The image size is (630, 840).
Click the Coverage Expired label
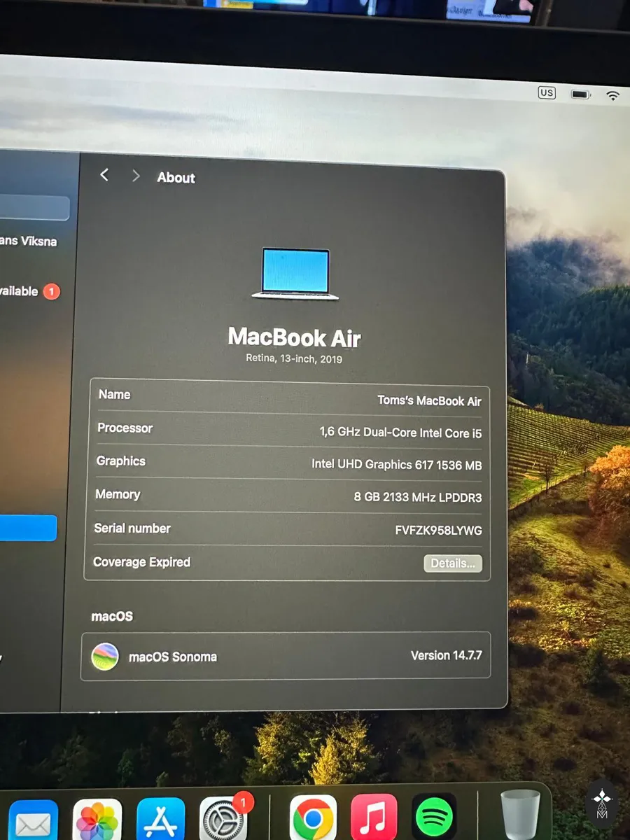pyautogui.click(x=141, y=562)
